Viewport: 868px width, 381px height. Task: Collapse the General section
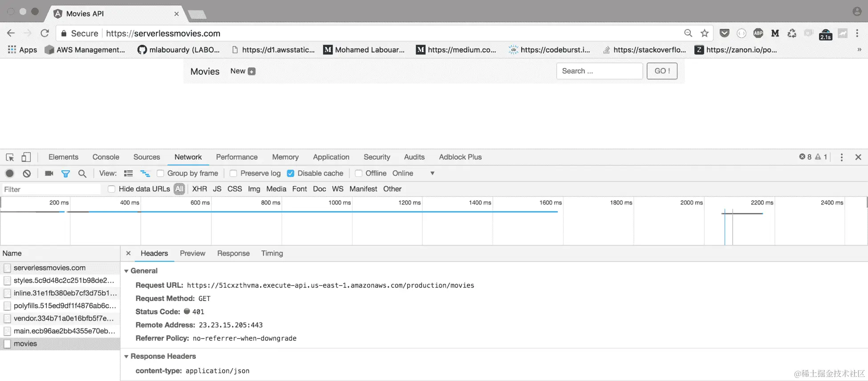[126, 271]
